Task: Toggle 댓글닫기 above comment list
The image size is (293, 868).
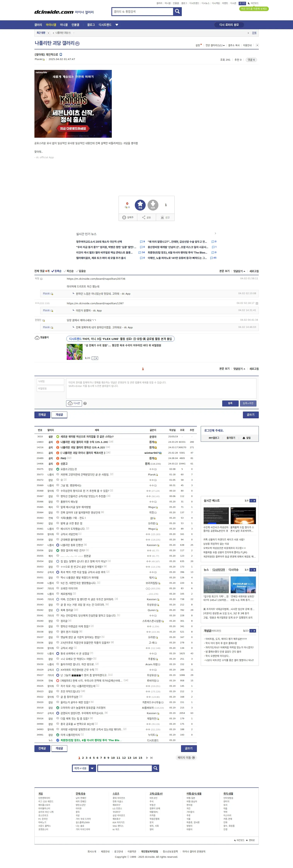Action: [x=239, y=271]
